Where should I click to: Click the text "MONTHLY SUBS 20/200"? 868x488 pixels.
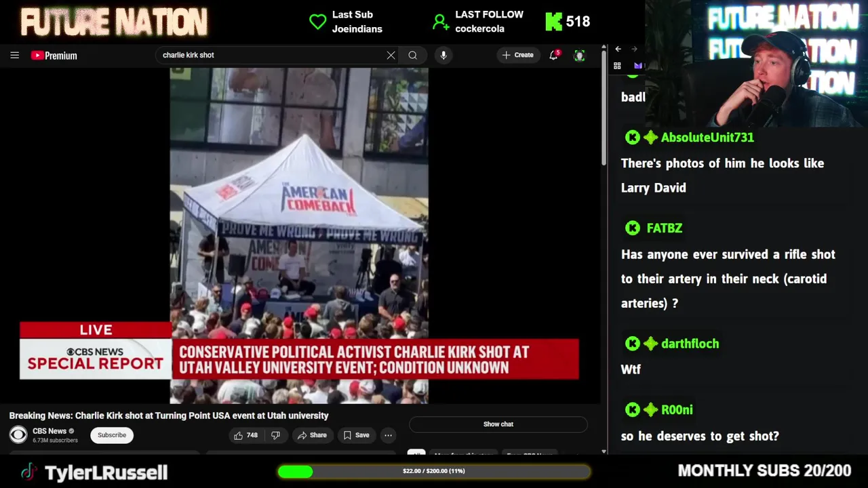764,470
